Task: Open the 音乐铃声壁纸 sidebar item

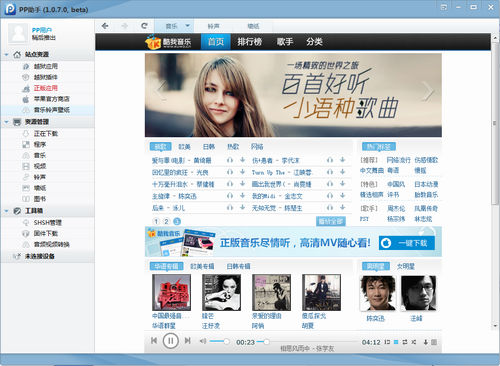Action: tap(47, 110)
